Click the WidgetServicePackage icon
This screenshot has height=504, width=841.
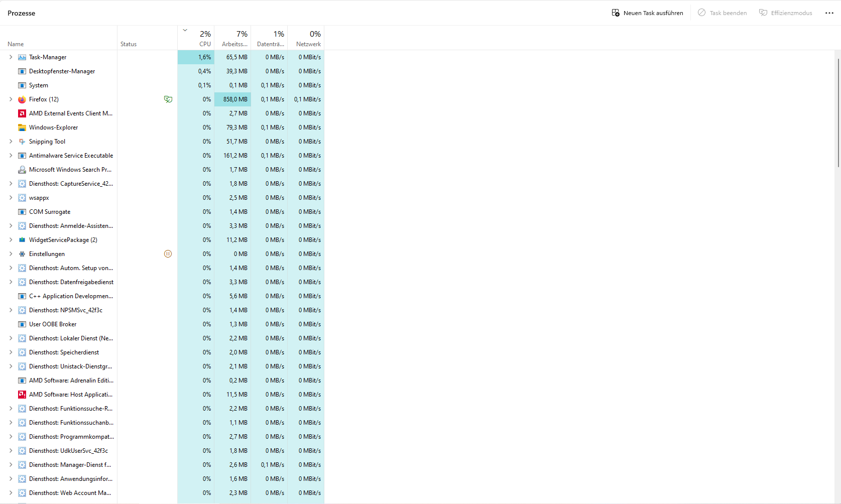tap(22, 239)
